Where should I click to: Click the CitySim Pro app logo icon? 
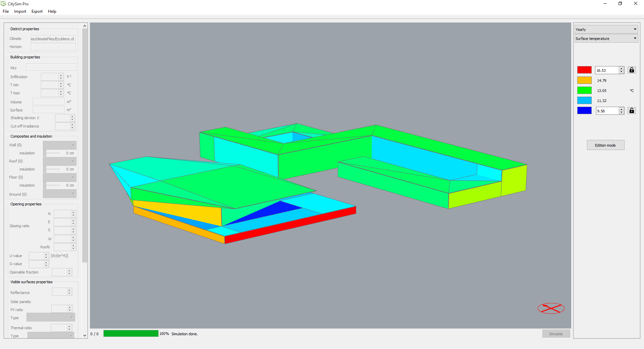click(x=4, y=4)
